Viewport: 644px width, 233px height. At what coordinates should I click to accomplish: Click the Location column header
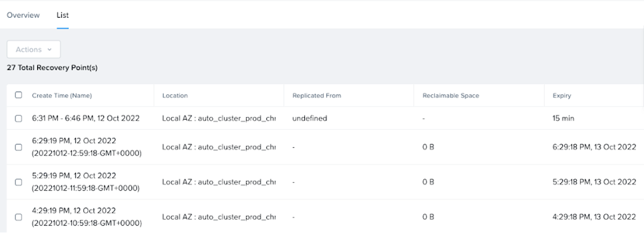(175, 95)
